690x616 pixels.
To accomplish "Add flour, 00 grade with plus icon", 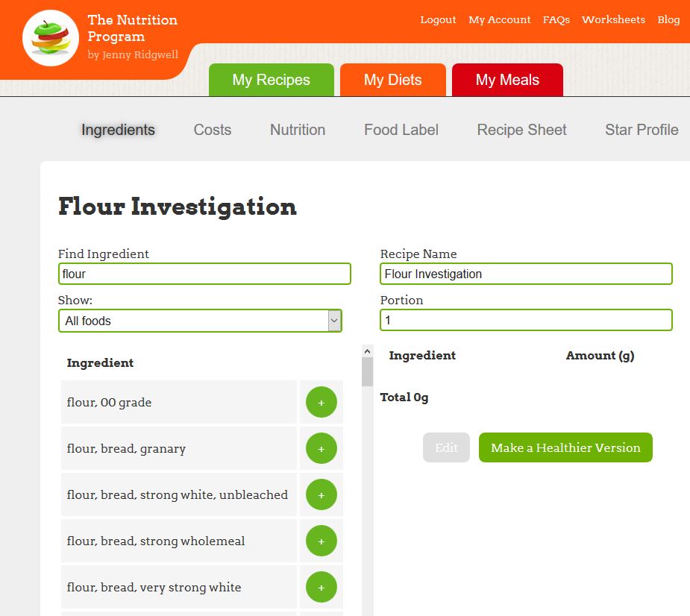I will [x=322, y=403].
